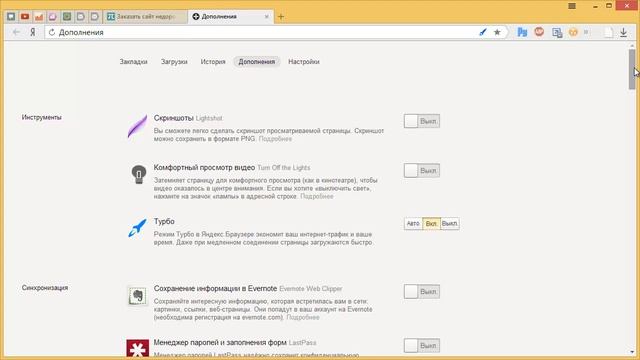Click the Turbo rocket icon in address bar
The height and width of the screenshot is (360, 640).
[x=483, y=32]
